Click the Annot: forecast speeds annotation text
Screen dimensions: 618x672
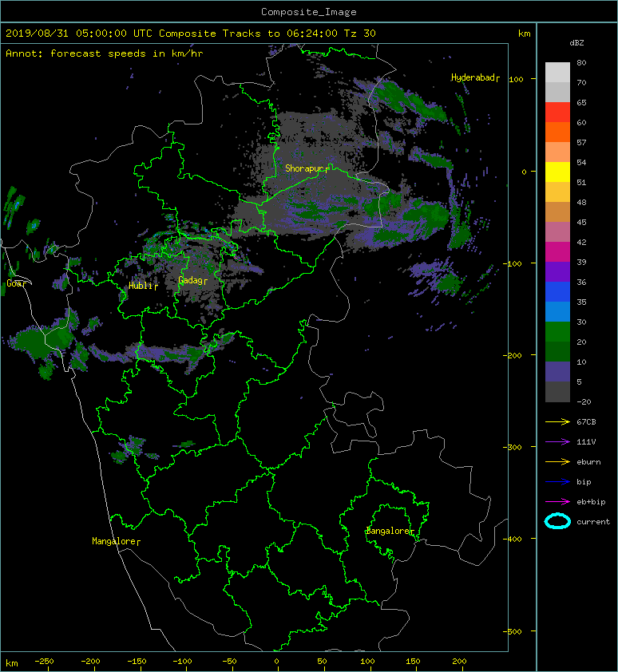coord(105,53)
